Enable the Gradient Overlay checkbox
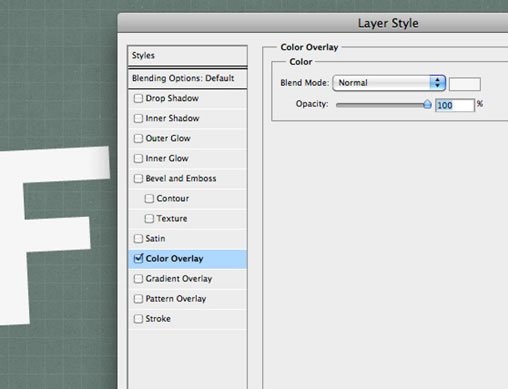Screen dimensions: 508x389 tap(138, 278)
